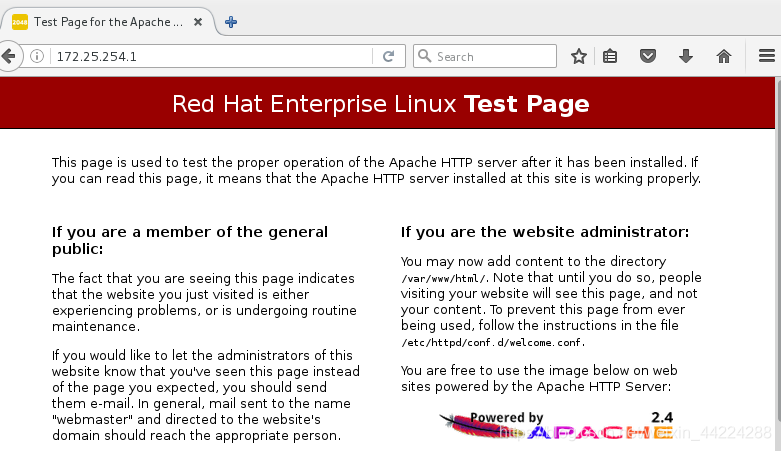781x451 pixels.
Task: Open a new tab with plus icon
Action: tap(231, 22)
